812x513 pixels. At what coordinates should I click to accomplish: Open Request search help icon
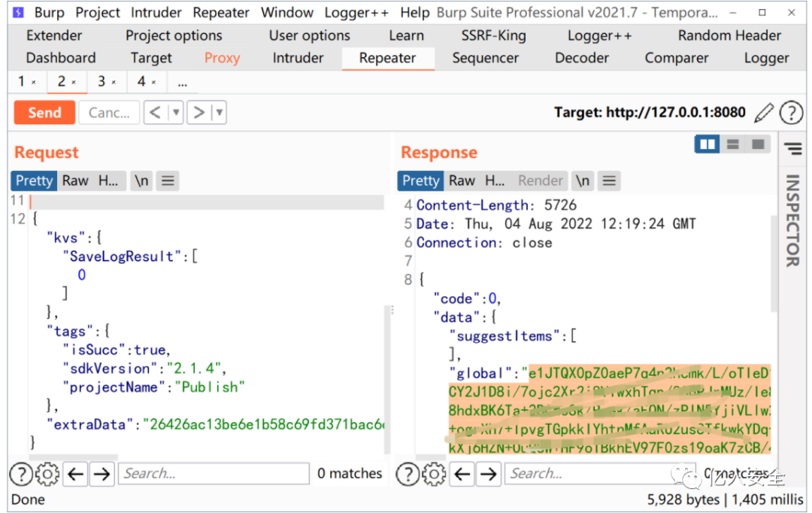pos(21,474)
